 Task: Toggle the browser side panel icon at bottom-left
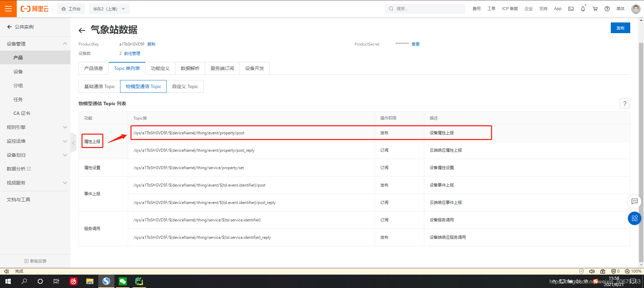tap(6, 271)
